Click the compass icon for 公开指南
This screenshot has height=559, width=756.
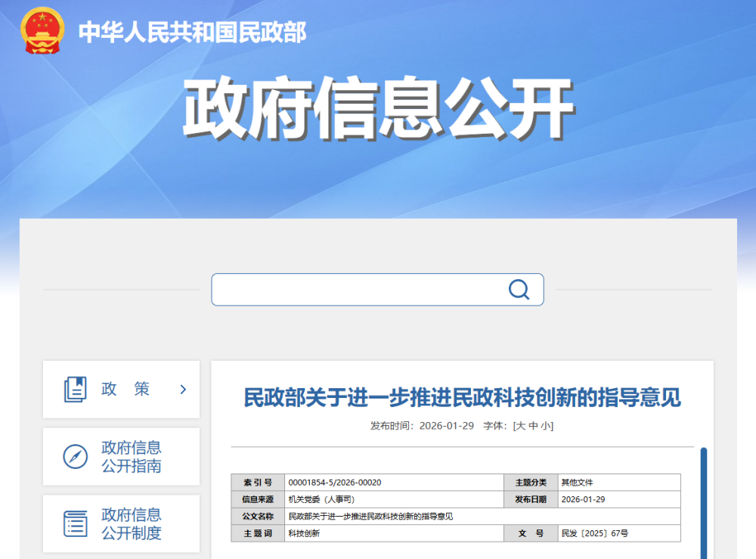(76, 457)
